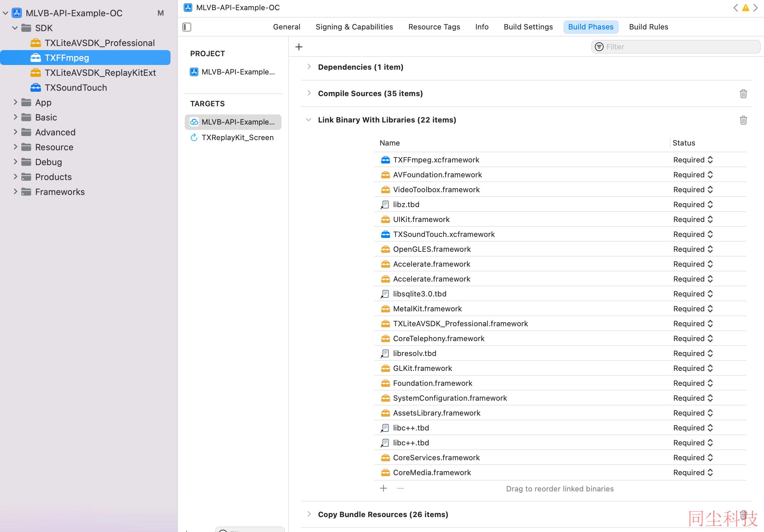
Task: Switch to the Info tab
Action: (x=482, y=27)
